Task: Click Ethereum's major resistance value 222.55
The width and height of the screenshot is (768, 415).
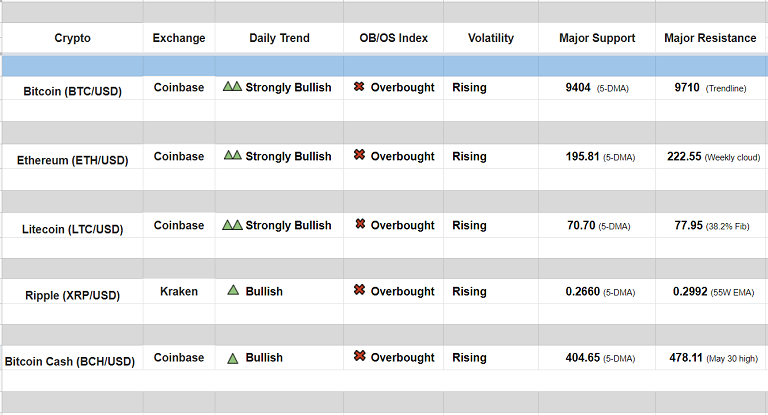Action: tap(684, 157)
